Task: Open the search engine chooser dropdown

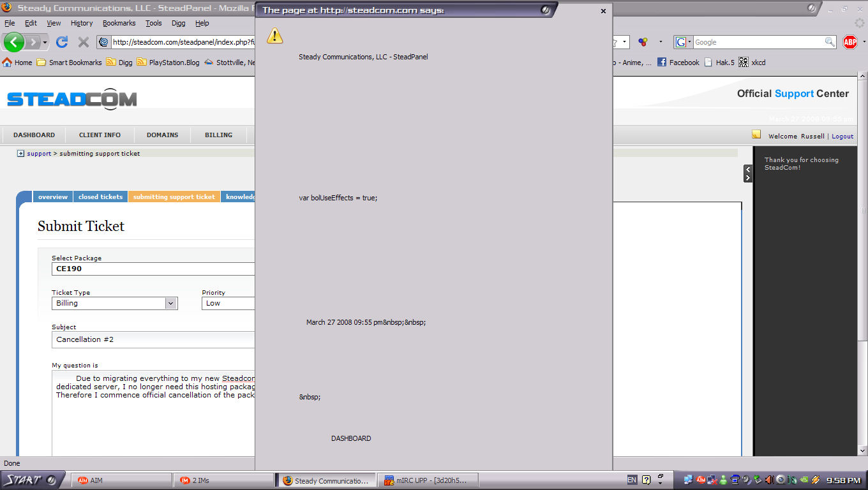Action: 684,42
